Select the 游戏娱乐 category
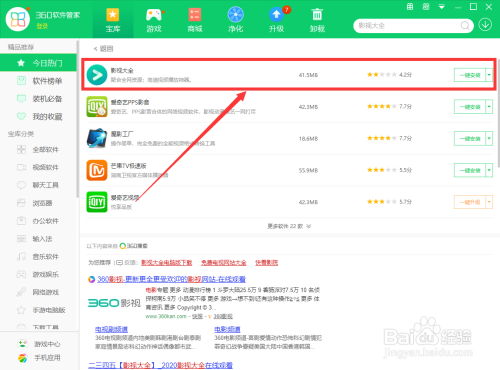 38,274
